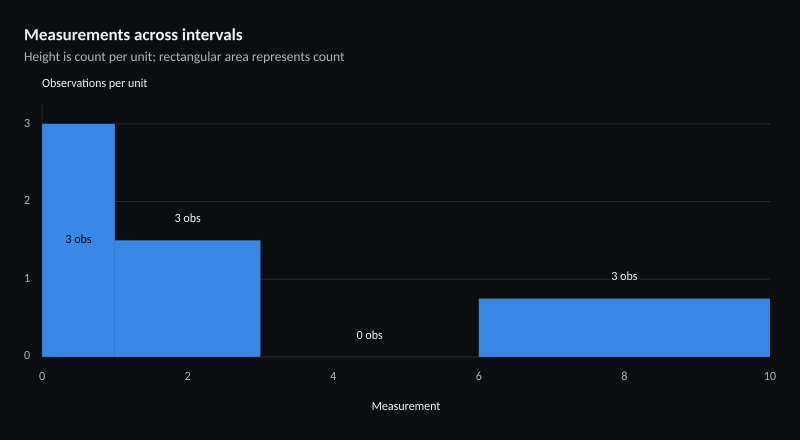Screen dimensions: 800x440
Task: Click x-axis tick label 8
Action: coord(624,376)
